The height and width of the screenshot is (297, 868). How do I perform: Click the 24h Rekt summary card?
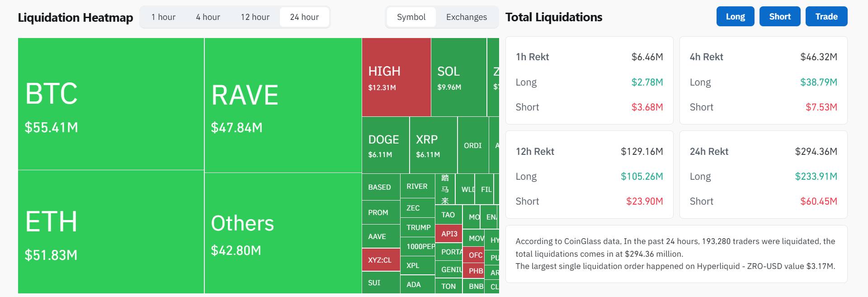click(763, 175)
